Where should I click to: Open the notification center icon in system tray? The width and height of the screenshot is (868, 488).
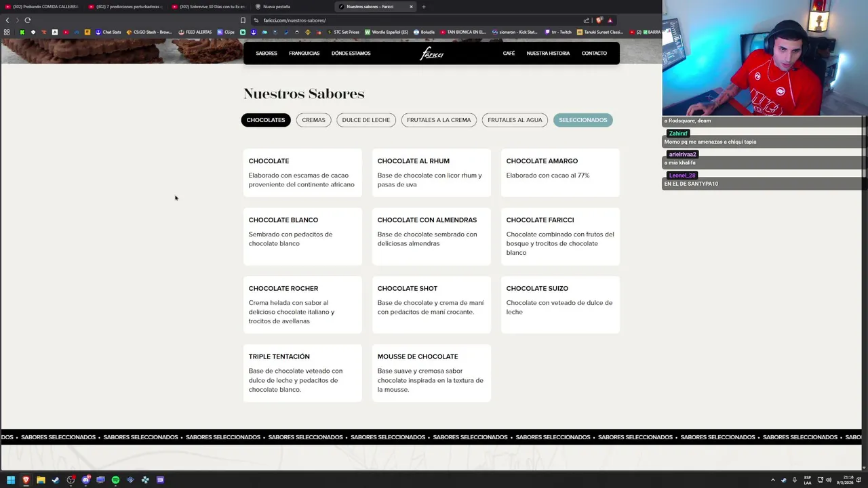click(860, 480)
